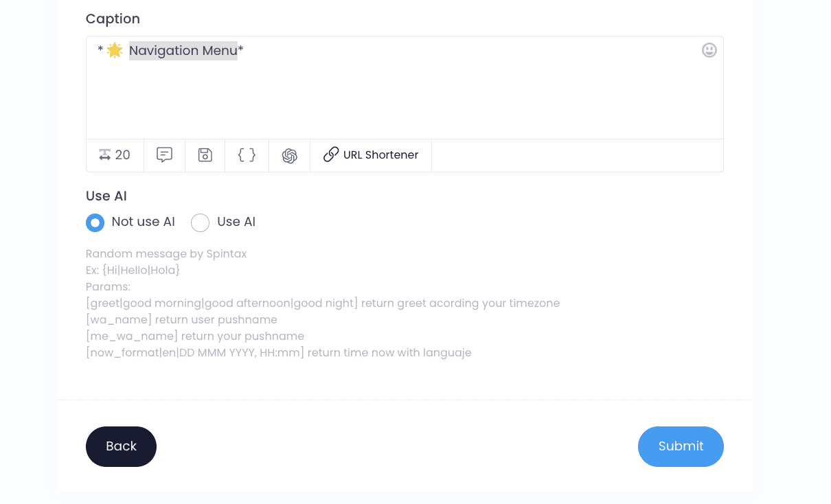Click the URL Shortener text label
This screenshot has width=831, height=504.
pyautogui.click(x=380, y=155)
